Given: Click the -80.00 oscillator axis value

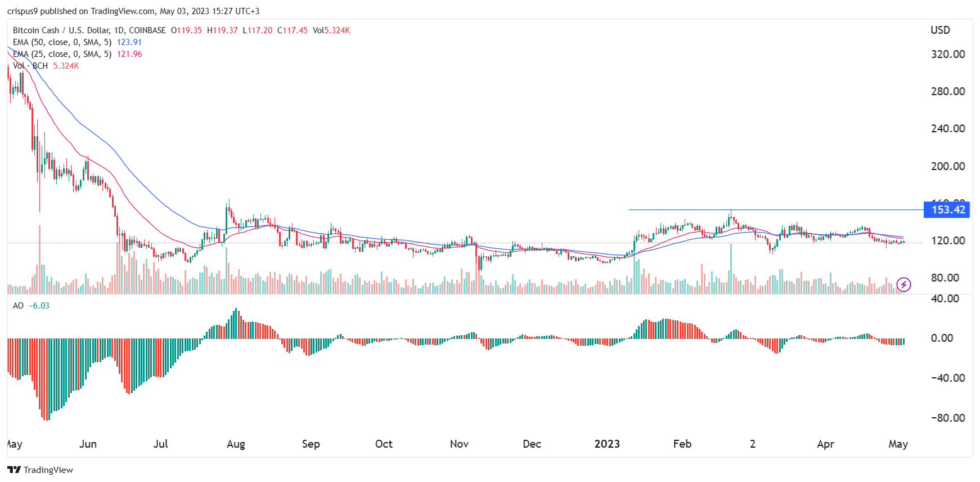Looking at the screenshot, I should 948,418.
